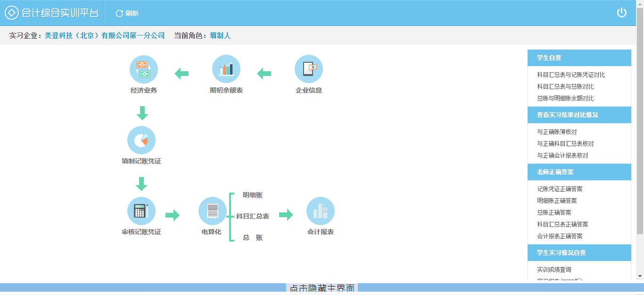This screenshot has width=644, height=295.
Task: Open the 经济业务 money exchange icon
Action: click(143, 69)
